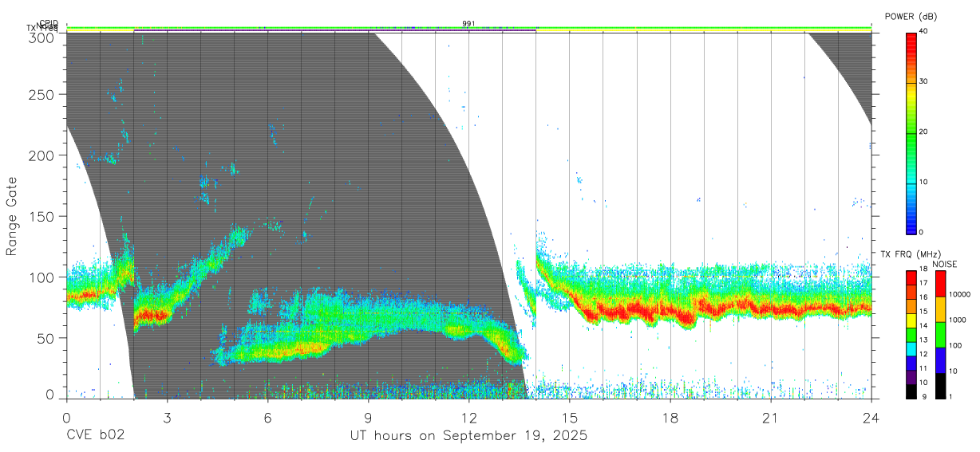Pick the blue swatch in NOISE legend

940,360
